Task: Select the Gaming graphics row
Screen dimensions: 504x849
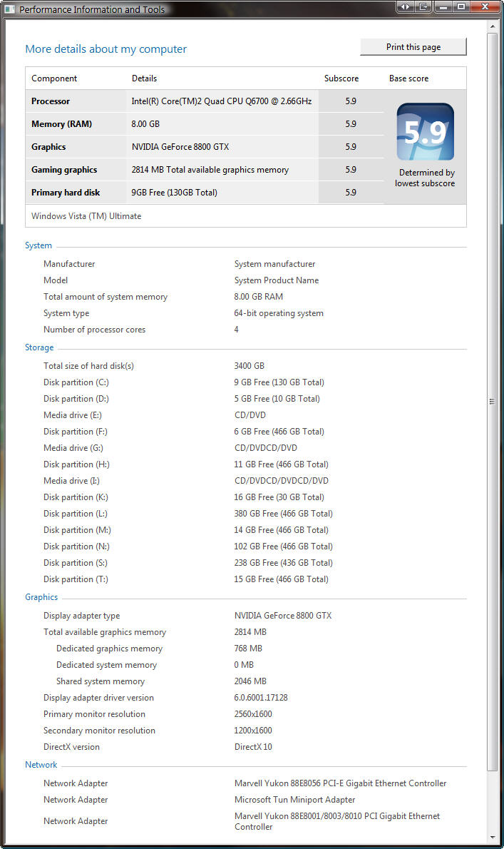Action: click(205, 170)
